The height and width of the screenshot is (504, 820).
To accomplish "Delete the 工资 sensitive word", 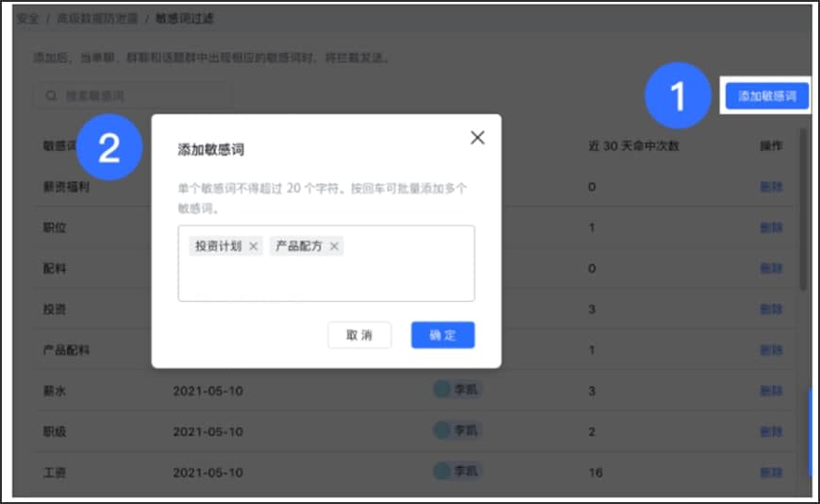I will (771, 473).
